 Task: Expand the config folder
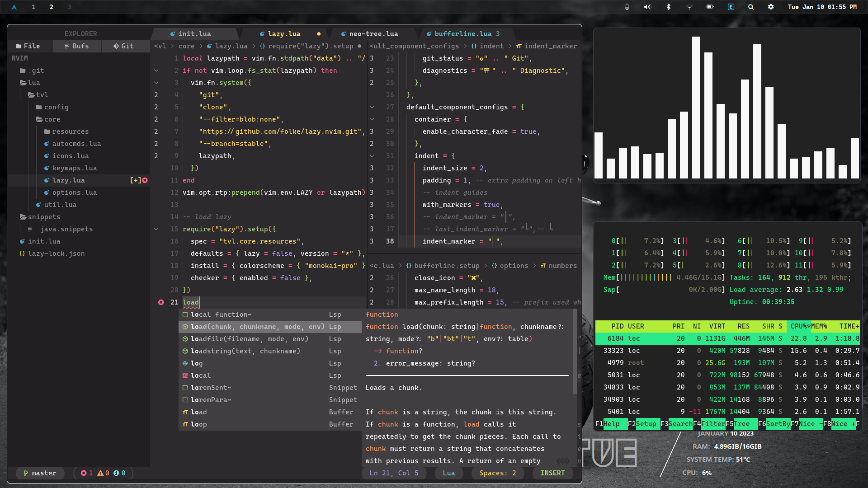point(52,107)
